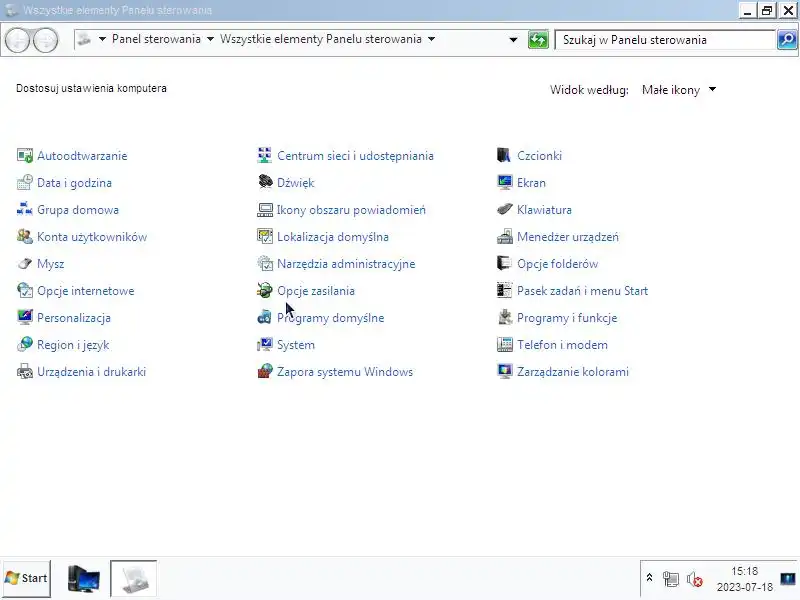Open the Telefon i modem icon
Viewport: 800px width, 600px height.
[505, 345]
